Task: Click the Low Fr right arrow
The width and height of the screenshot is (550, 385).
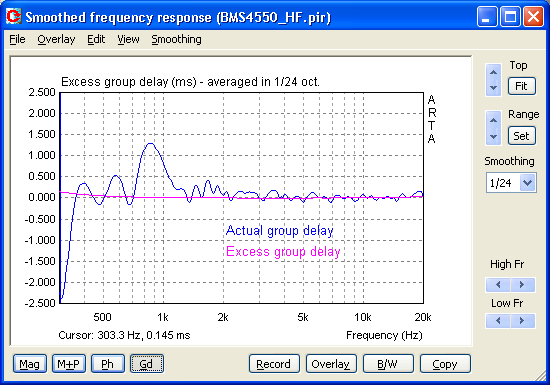Action: point(522,320)
